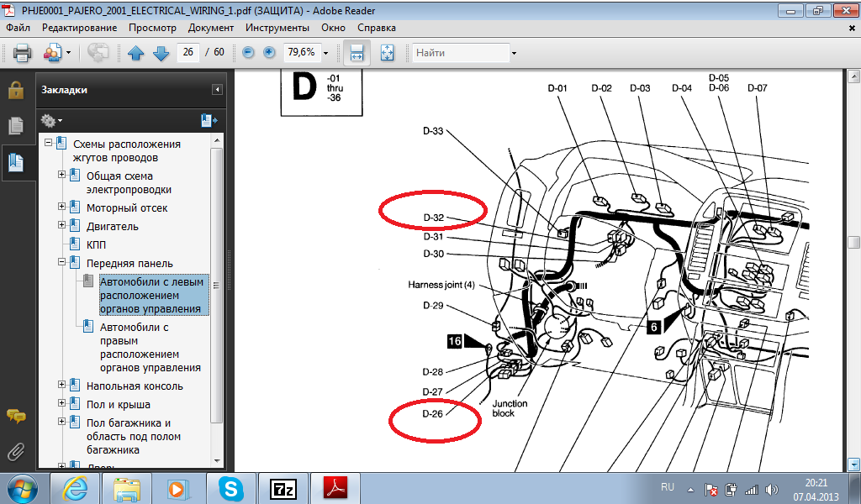The width and height of the screenshot is (861, 504).
Task: Go to previous page with the up arrow
Action: [136, 53]
